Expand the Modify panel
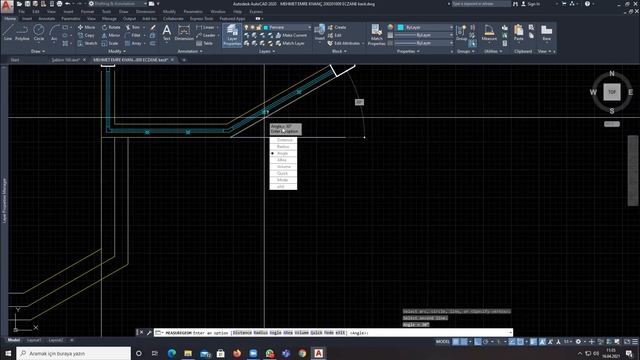Screen dimensions: 640x360 [x=117, y=51]
